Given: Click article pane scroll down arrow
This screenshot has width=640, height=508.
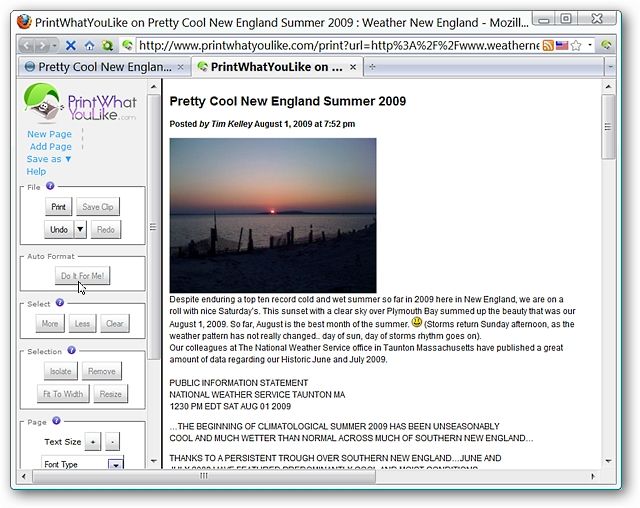Looking at the screenshot, I should (x=608, y=461).
